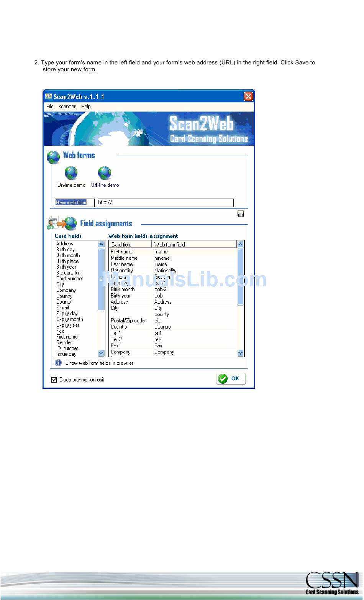Screen dimensions: 364x600
Task: Focus the New web form name field
Action: tap(75, 202)
